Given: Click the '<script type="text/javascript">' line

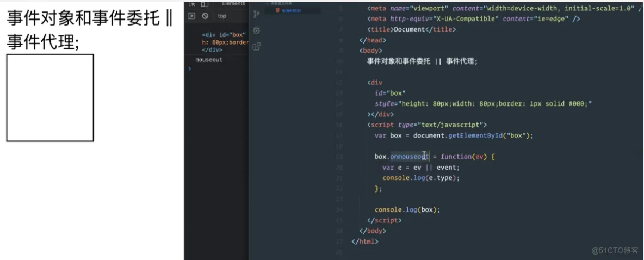Looking at the screenshot, I should (427, 125).
